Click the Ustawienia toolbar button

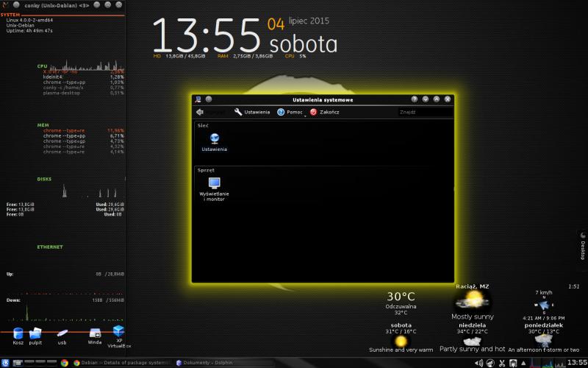pos(252,112)
